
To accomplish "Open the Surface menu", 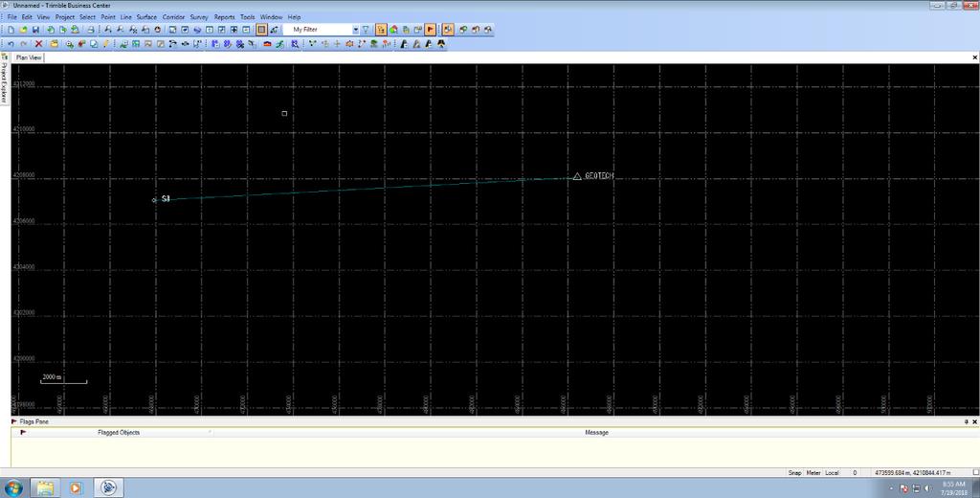I will pos(146,17).
